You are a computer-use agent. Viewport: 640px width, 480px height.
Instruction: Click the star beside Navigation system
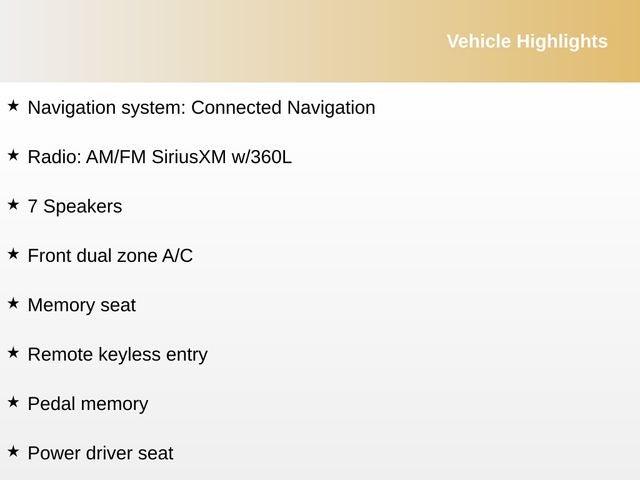(x=13, y=105)
